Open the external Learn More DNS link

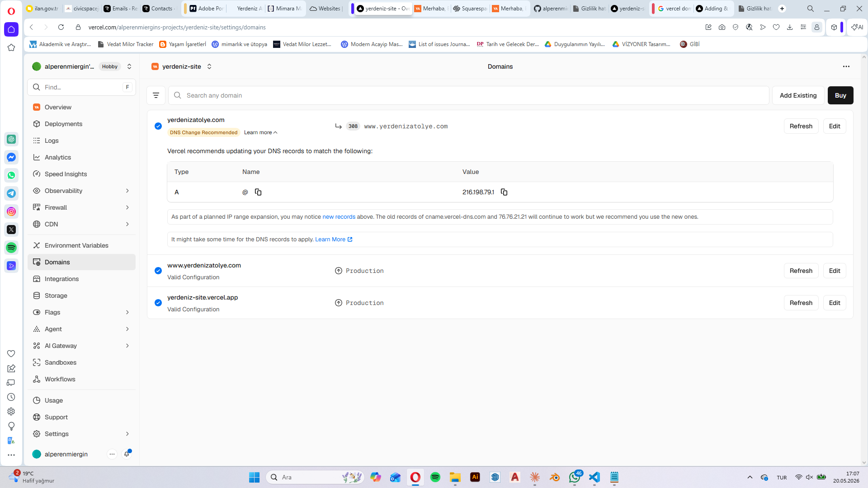coord(334,239)
